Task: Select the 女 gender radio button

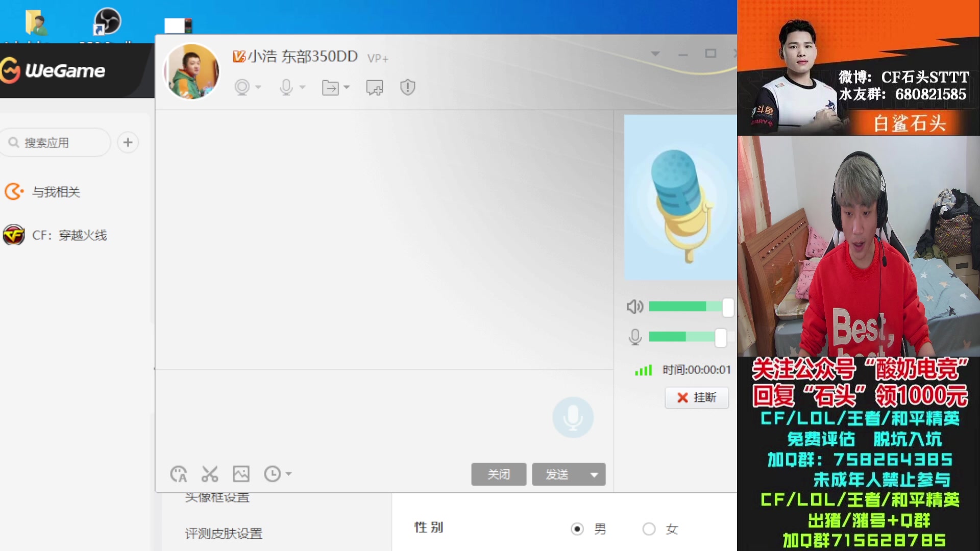Action: click(649, 529)
